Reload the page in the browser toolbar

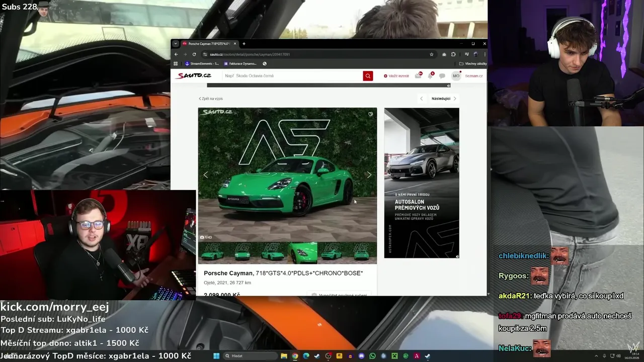pos(194,54)
